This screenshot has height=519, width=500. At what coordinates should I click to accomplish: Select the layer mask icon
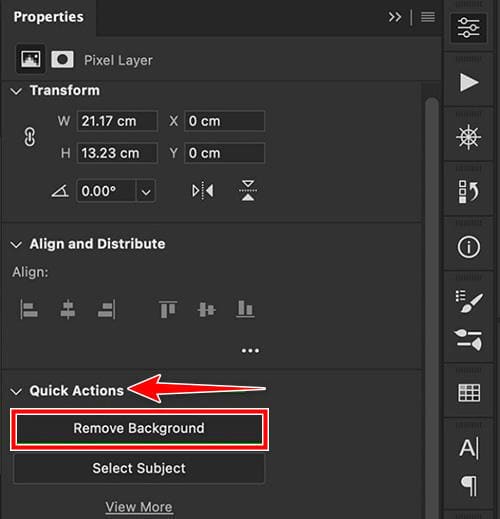pyautogui.click(x=62, y=60)
